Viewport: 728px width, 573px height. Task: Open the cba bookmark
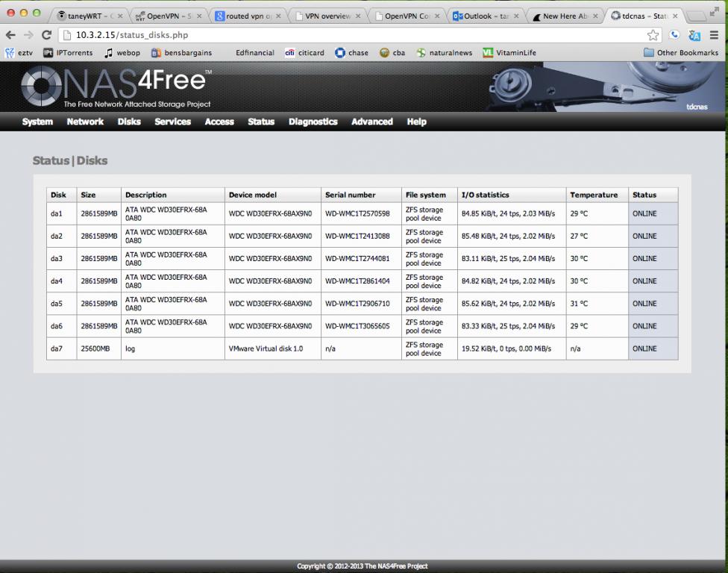tap(392, 53)
